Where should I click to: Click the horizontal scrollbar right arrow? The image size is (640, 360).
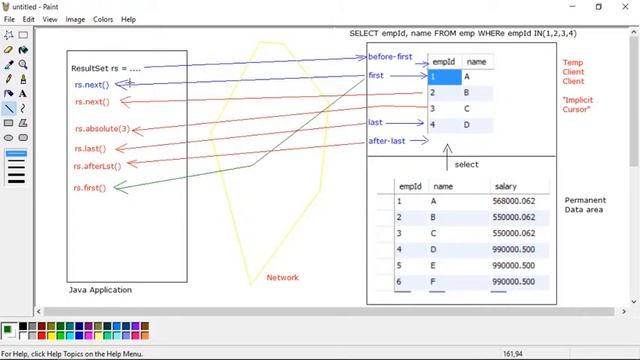[x=624, y=311]
